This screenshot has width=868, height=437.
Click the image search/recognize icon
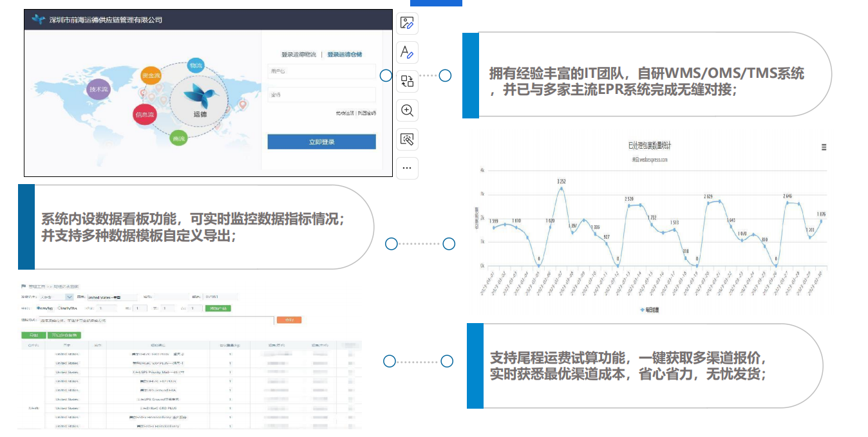tap(407, 139)
